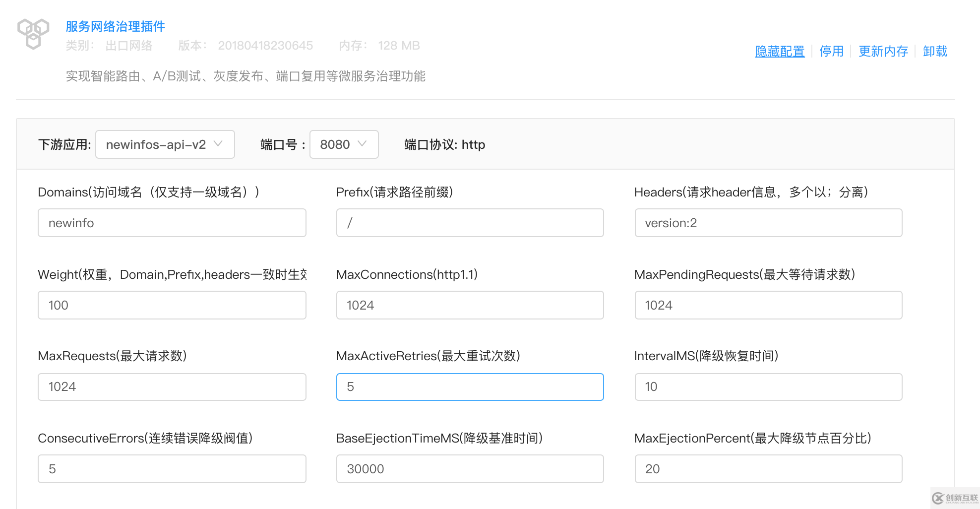The image size is (980, 509).
Task: Focus the MaxPendingRequests input field
Action: point(768,305)
